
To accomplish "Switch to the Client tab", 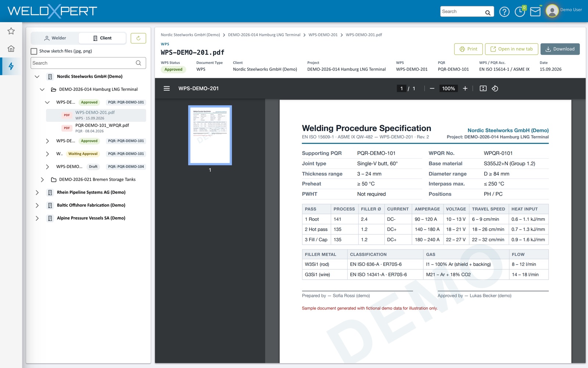I will point(102,38).
